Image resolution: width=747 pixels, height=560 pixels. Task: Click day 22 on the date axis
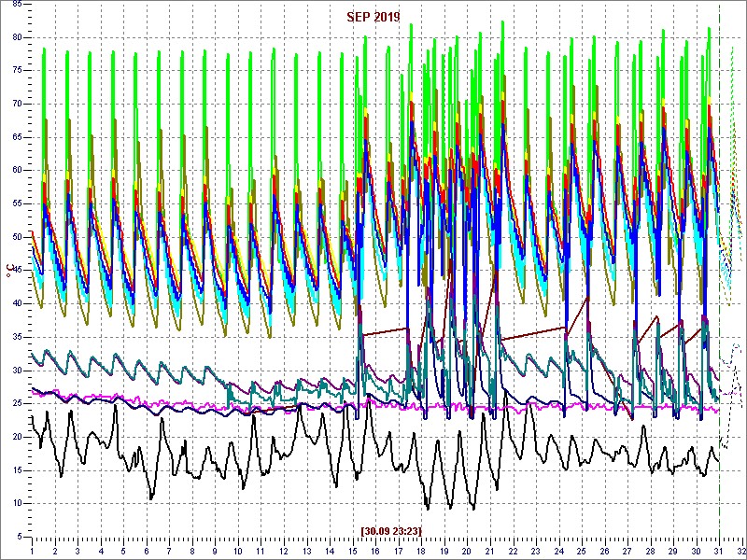pyautogui.click(x=513, y=552)
